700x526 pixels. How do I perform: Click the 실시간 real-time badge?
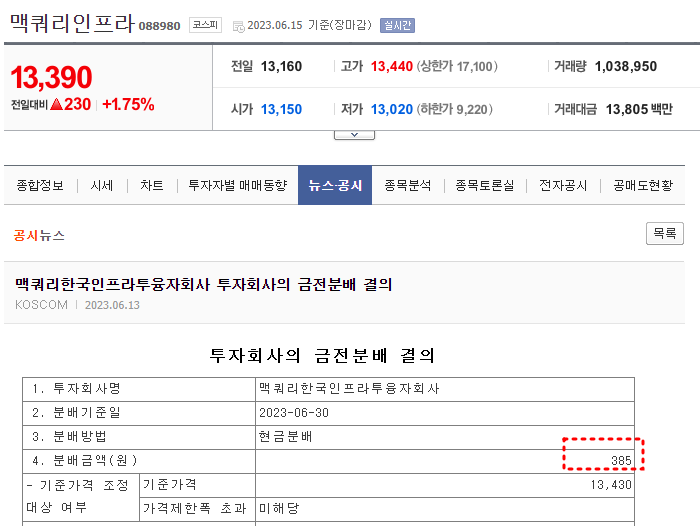coord(397,25)
